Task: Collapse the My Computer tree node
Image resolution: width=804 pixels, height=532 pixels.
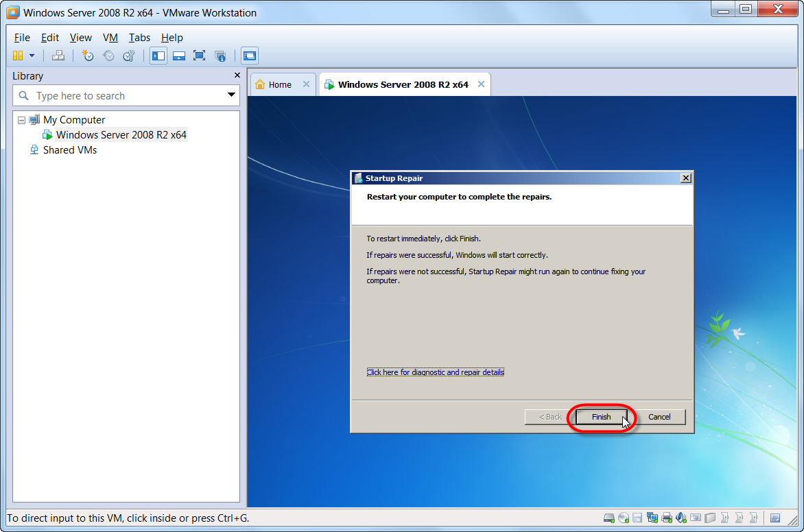Action: point(21,120)
